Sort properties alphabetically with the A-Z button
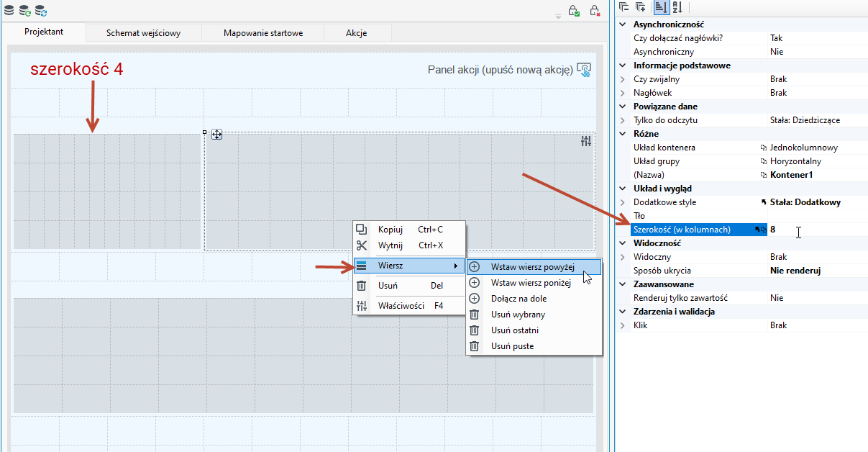This screenshot has width=868, height=452. coord(677,8)
